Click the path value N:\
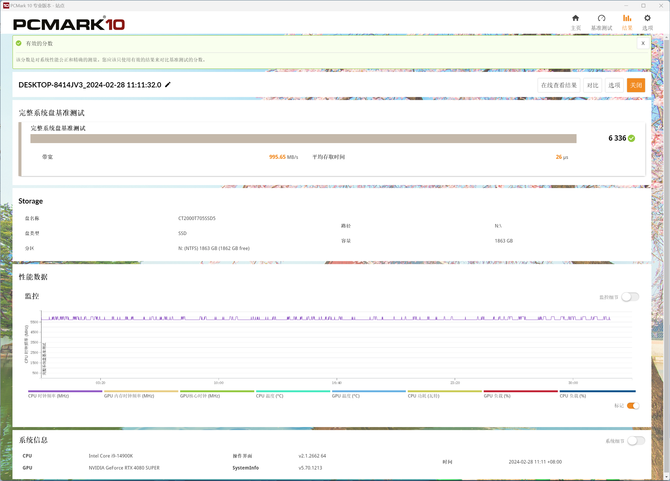 point(498,226)
